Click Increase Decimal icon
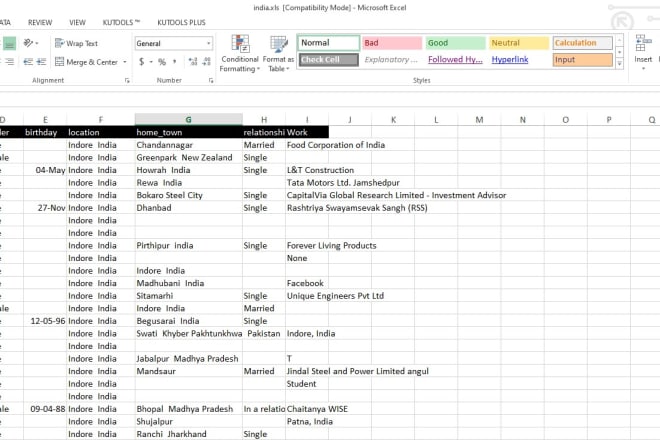The width and height of the screenshot is (660, 440). (193, 62)
